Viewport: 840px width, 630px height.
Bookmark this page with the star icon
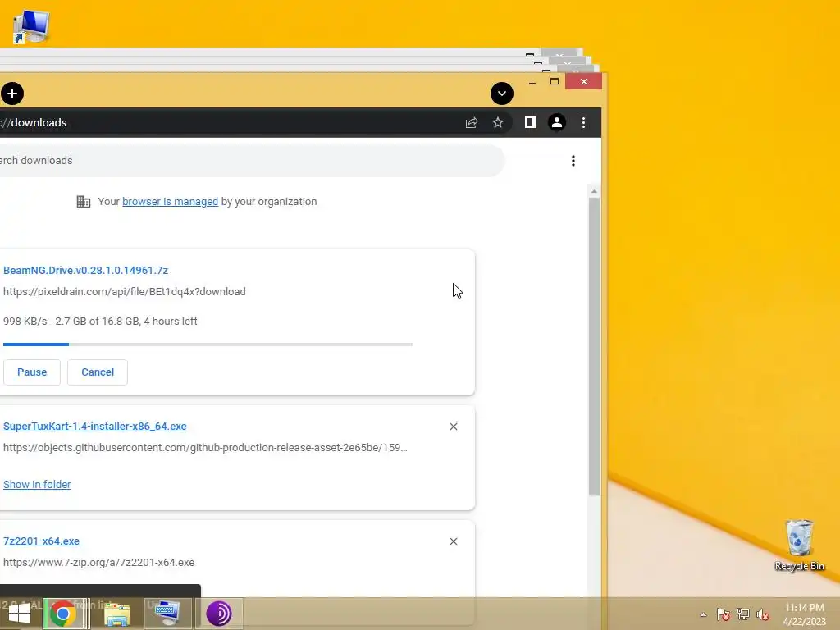tap(498, 123)
